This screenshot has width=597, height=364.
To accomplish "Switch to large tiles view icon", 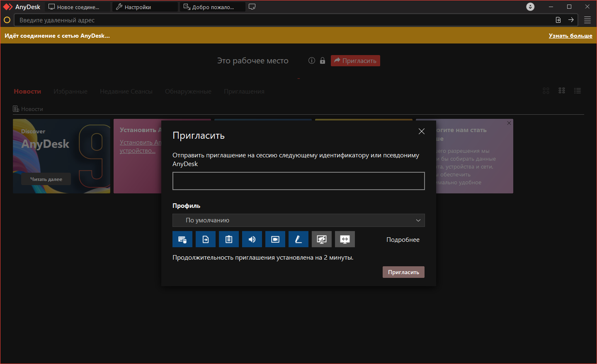I will [x=546, y=91].
